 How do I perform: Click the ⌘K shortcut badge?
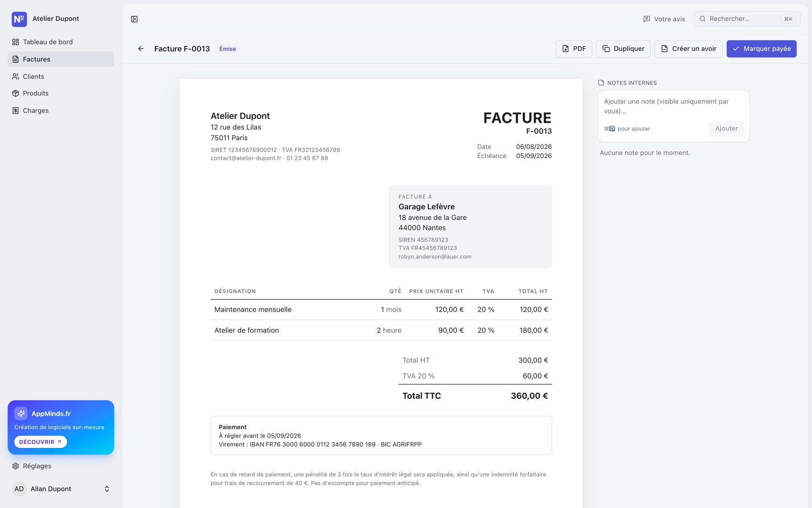point(788,19)
